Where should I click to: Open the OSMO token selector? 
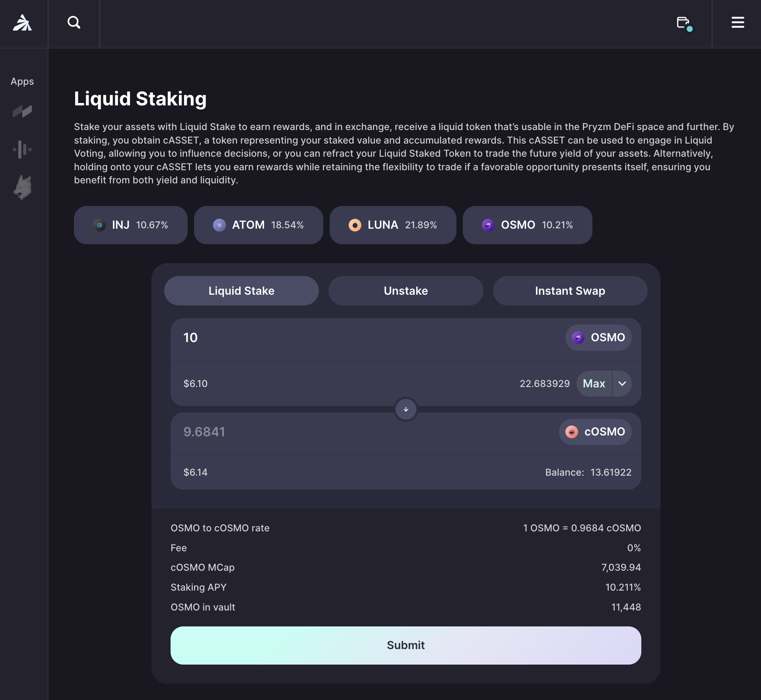[598, 338]
